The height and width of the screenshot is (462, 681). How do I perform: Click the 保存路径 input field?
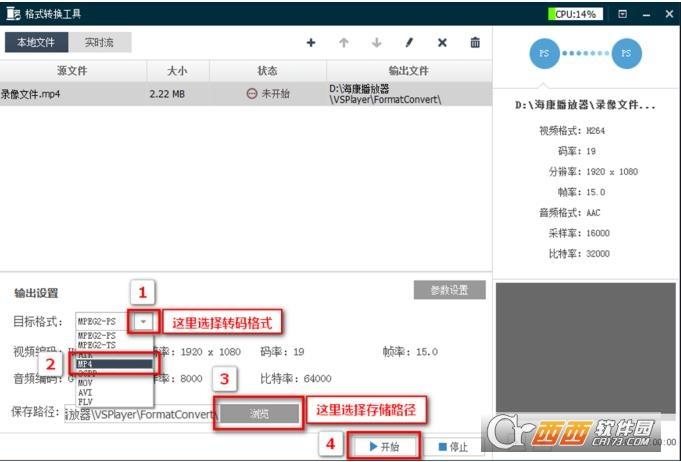(x=140, y=414)
